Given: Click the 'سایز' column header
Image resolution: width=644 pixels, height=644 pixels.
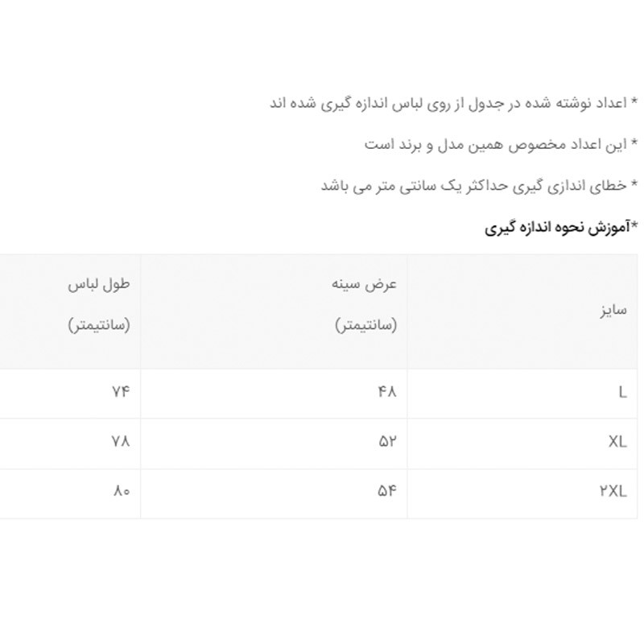Looking at the screenshot, I should pyautogui.click(x=613, y=310).
